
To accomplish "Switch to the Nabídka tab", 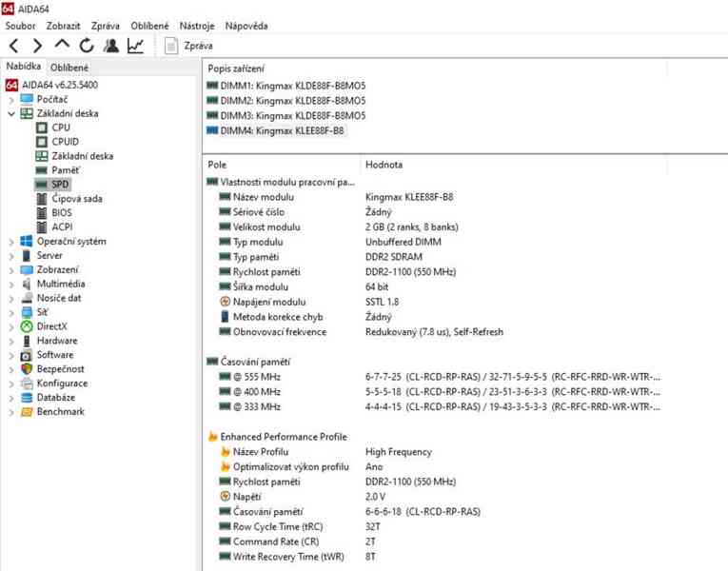I will pyautogui.click(x=23, y=67).
